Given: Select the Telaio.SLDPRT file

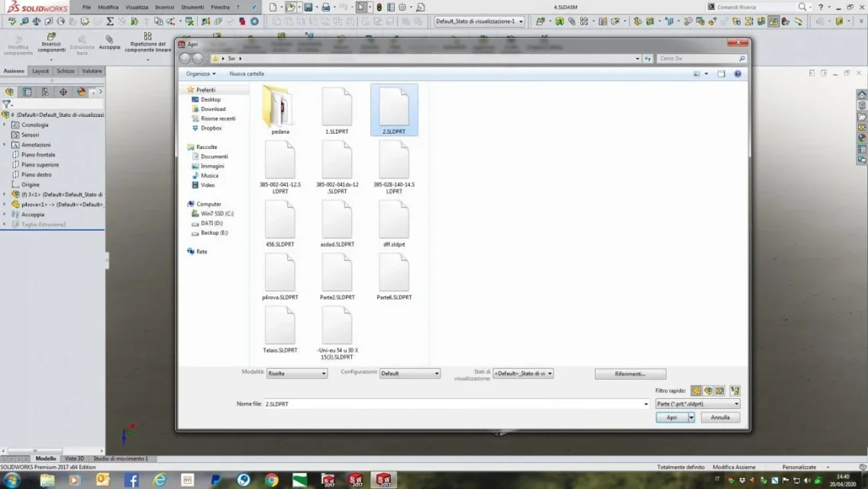Looking at the screenshot, I should pos(280,330).
